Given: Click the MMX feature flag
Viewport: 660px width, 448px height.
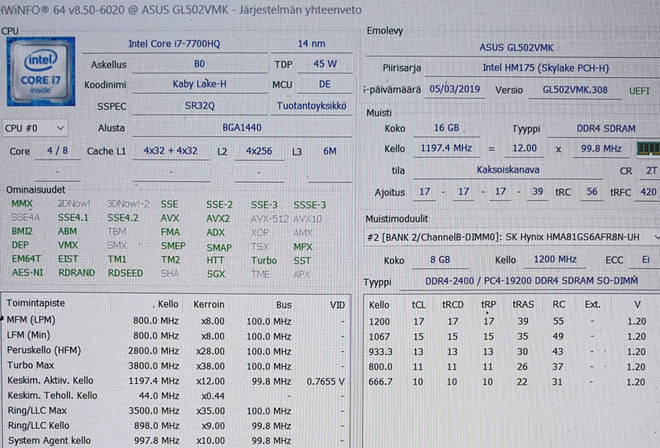Looking at the screenshot, I should pyautogui.click(x=22, y=204).
